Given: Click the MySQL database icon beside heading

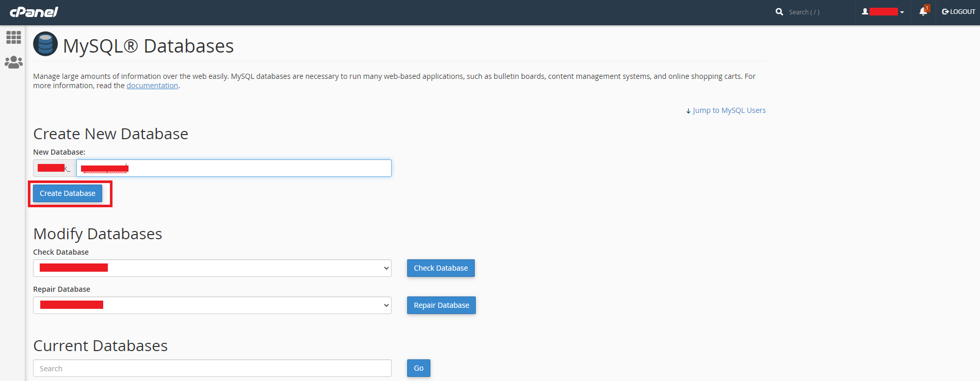Looking at the screenshot, I should tap(45, 44).
